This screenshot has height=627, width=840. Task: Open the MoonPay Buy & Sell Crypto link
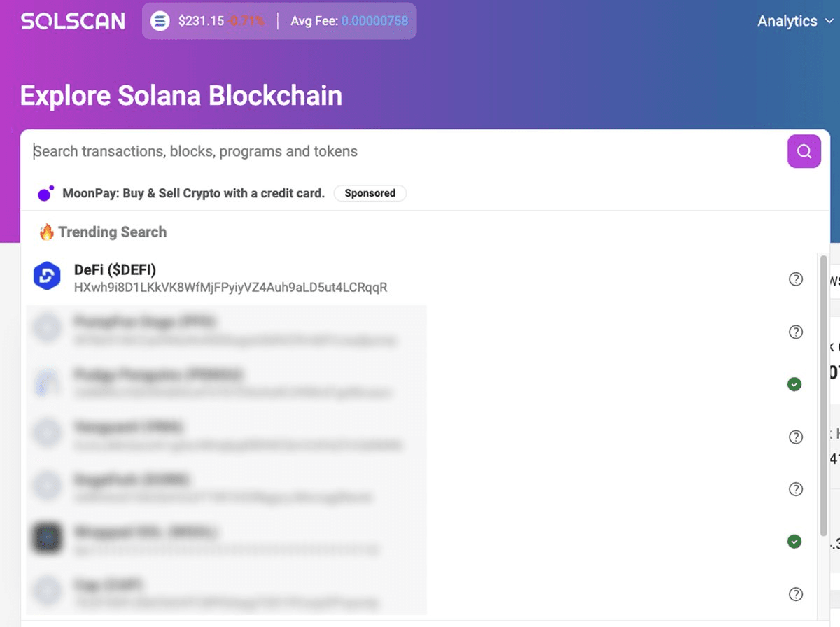click(194, 193)
